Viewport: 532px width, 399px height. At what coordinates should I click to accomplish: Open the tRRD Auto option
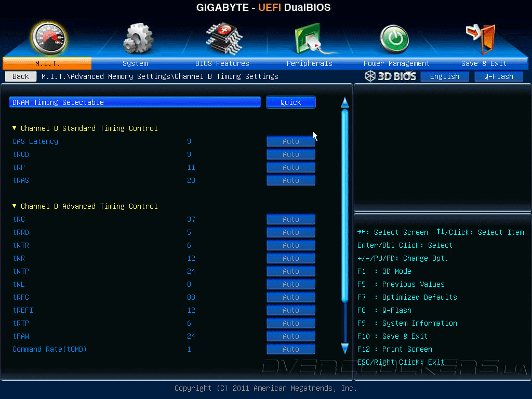(x=291, y=232)
